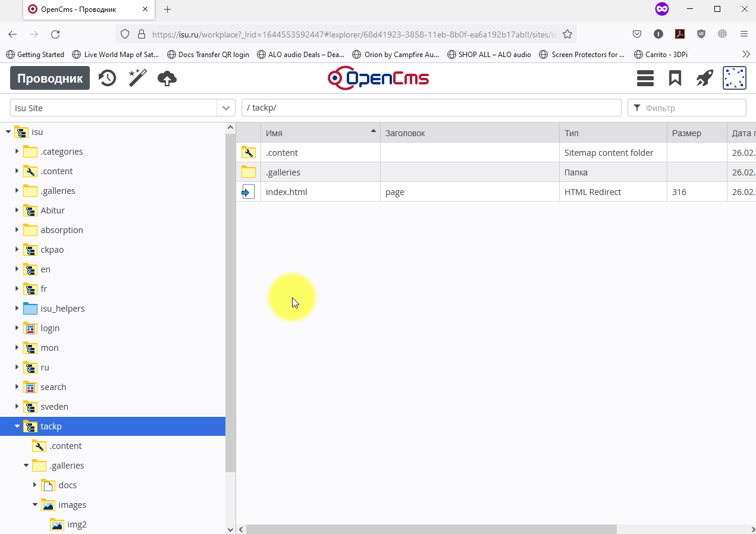This screenshot has height=534, width=756.
Task: Click the redirect arrow icon beside index.html
Action: pos(248,191)
